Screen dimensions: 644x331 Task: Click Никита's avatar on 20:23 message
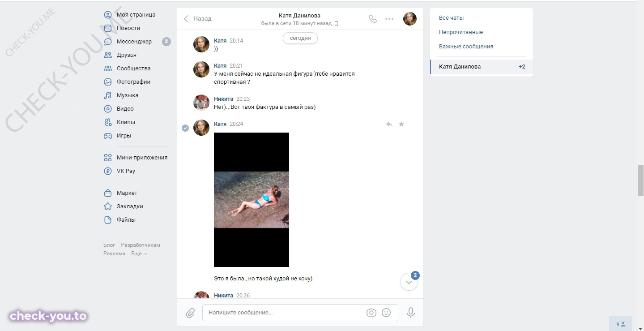tap(201, 103)
